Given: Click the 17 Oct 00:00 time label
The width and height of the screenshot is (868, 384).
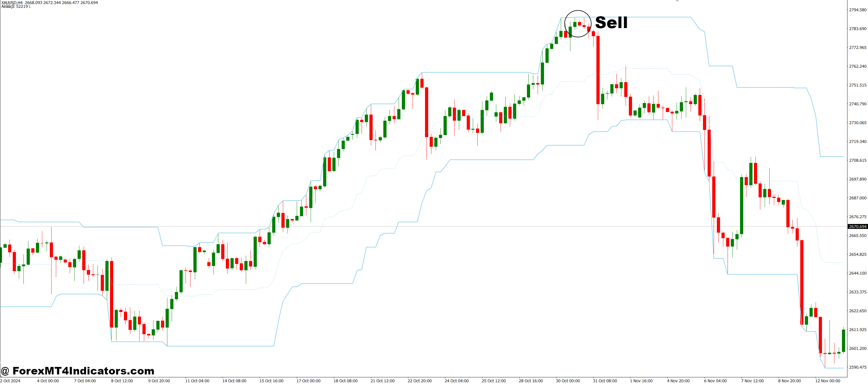Looking at the screenshot, I should click(x=308, y=381).
